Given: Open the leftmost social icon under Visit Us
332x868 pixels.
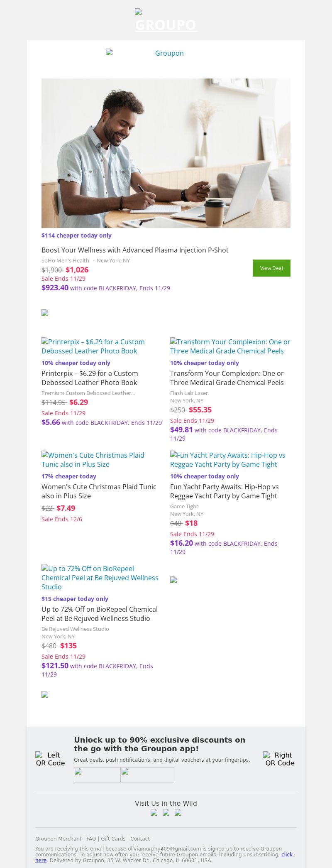Looking at the screenshot, I should (154, 813).
